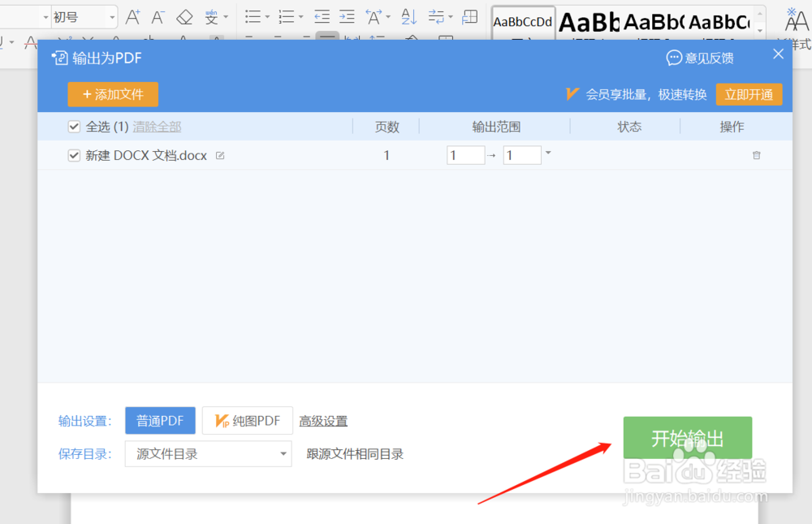Open the 初号 font size dropdown
Image resolution: width=812 pixels, height=524 pixels.
pyautogui.click(x=110, y=15)
